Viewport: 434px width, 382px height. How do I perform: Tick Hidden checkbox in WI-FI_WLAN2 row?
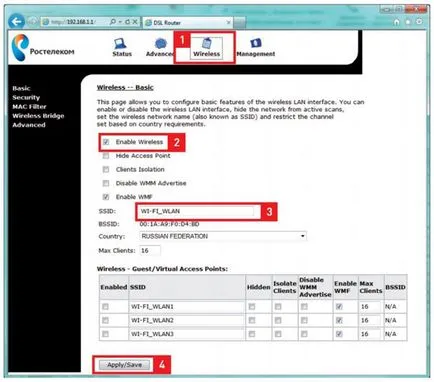(x=252, y=320)
